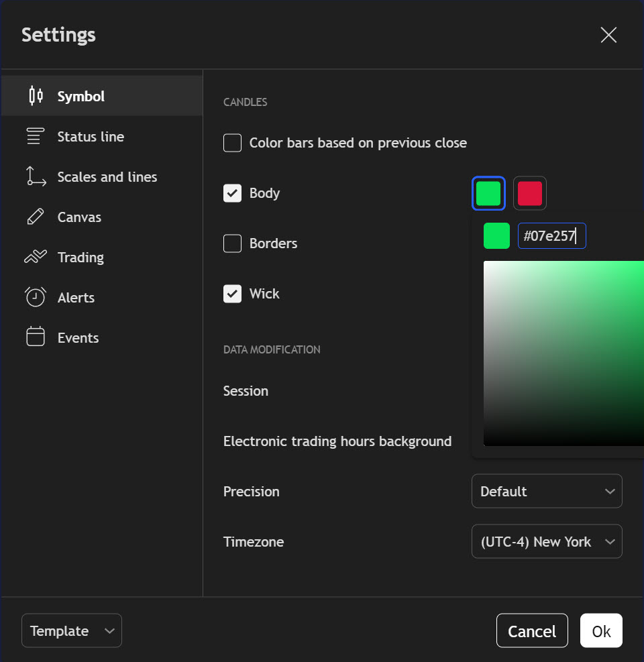Click the Canvas pencil icon

[36, 217]
